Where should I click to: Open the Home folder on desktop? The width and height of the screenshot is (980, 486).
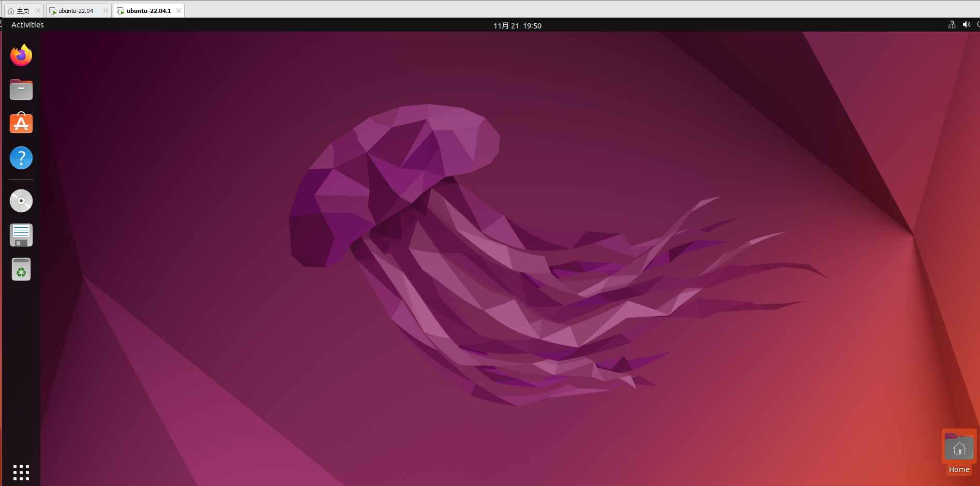pyautogui.click(x=959, y=446)
